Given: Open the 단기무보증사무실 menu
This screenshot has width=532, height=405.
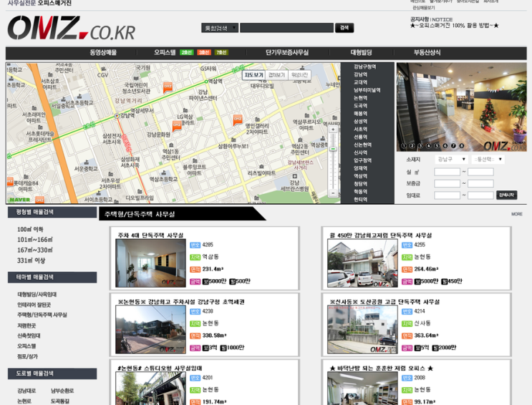Looking at the screenshot, I should point(287,52).
